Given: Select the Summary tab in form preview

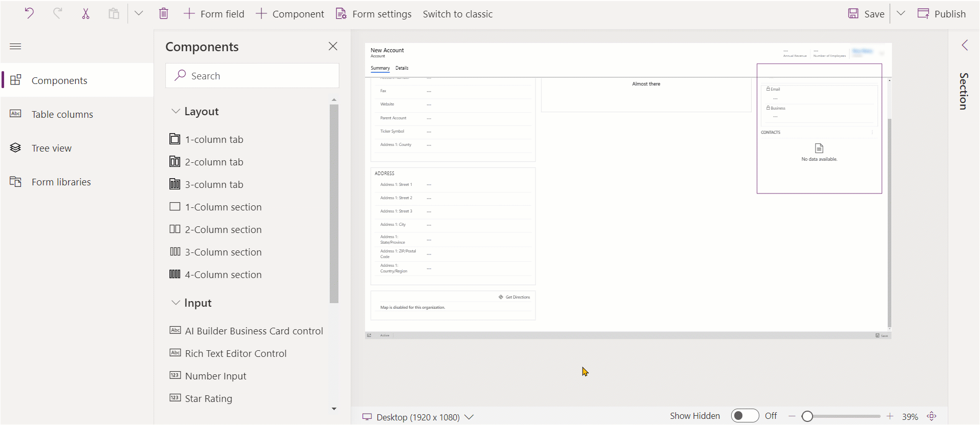Looking at the screenshot, I should coord(380,68).
